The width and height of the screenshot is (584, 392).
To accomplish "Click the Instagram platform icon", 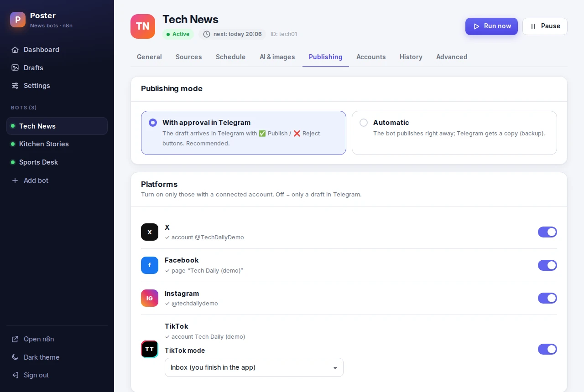I will [x=150, y=298].
